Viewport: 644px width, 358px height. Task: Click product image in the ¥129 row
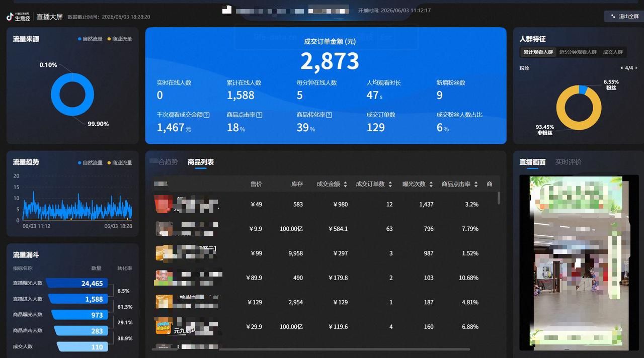pyautogui.click(x=164, y=302)
